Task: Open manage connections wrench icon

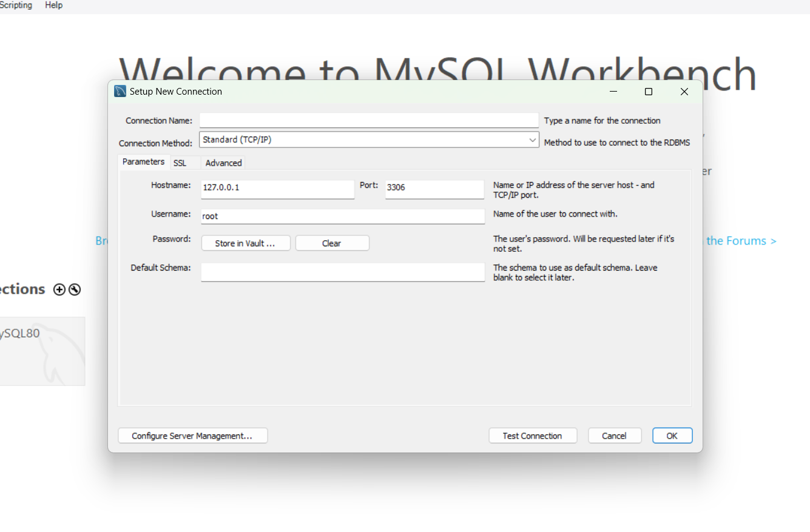Action: click(x=75, y=289)
